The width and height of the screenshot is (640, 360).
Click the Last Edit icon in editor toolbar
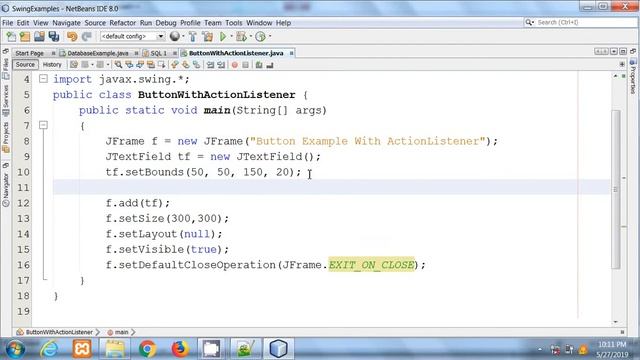pos(73,64)
